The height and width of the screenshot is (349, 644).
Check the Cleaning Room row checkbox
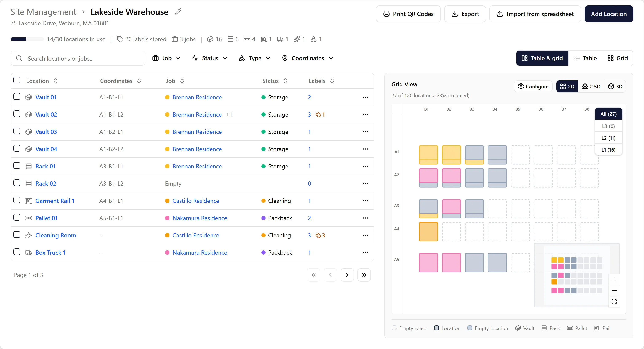[17, 235]
